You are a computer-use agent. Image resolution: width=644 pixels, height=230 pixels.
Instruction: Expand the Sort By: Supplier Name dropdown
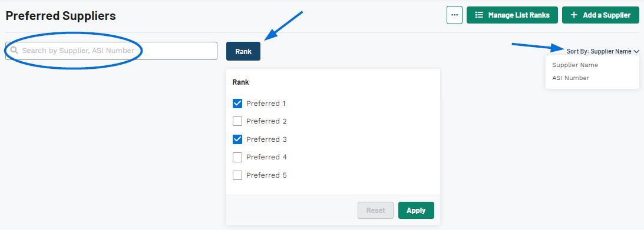tap(603, 51)
